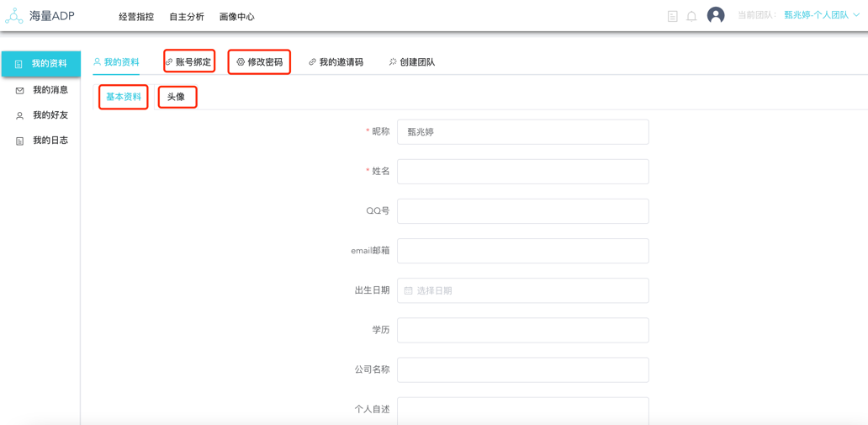The width and height of the screenshot is (868, 425).
Task: Focus the email邮箱 input field
Action: 522,251
